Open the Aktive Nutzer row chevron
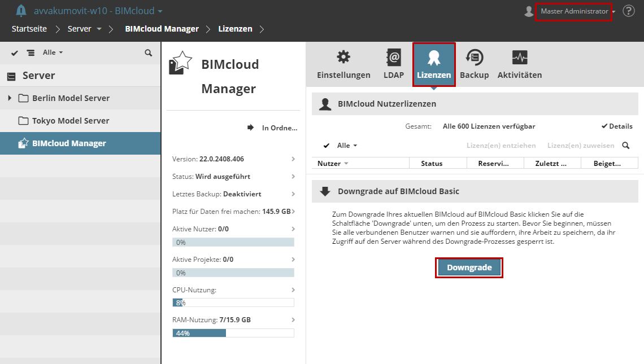Image resolution: width=644 pixels, height=364 pixels. tap(293, 229)
